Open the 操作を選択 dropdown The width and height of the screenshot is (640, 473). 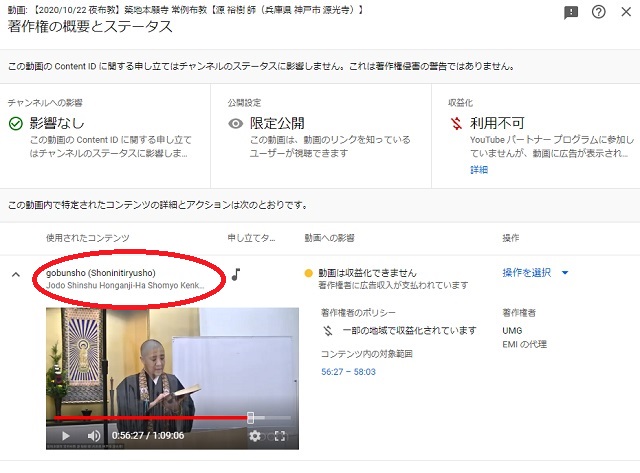coord(535,273)
